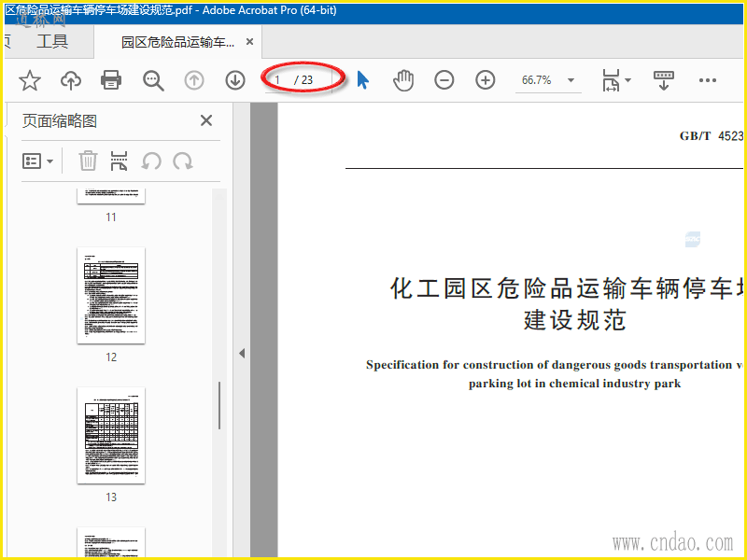Rotate pages clockwise

[x=183, y=161]
